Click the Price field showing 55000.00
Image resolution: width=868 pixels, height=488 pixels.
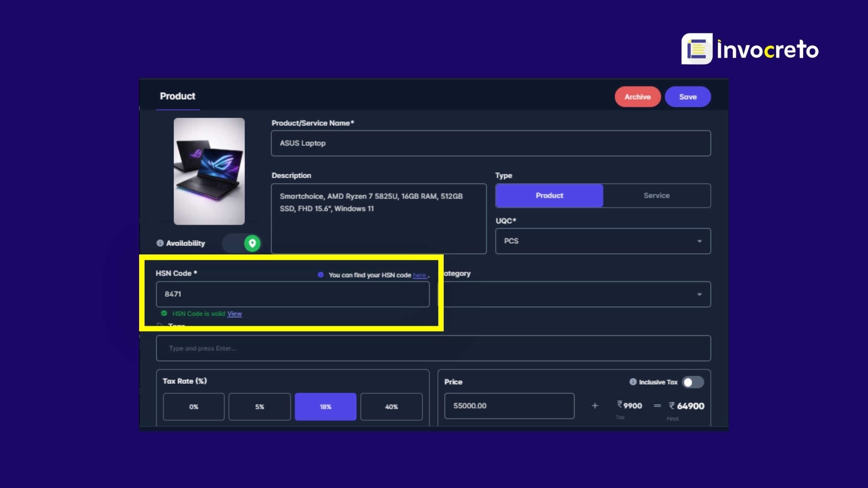(x=509, y=406)
